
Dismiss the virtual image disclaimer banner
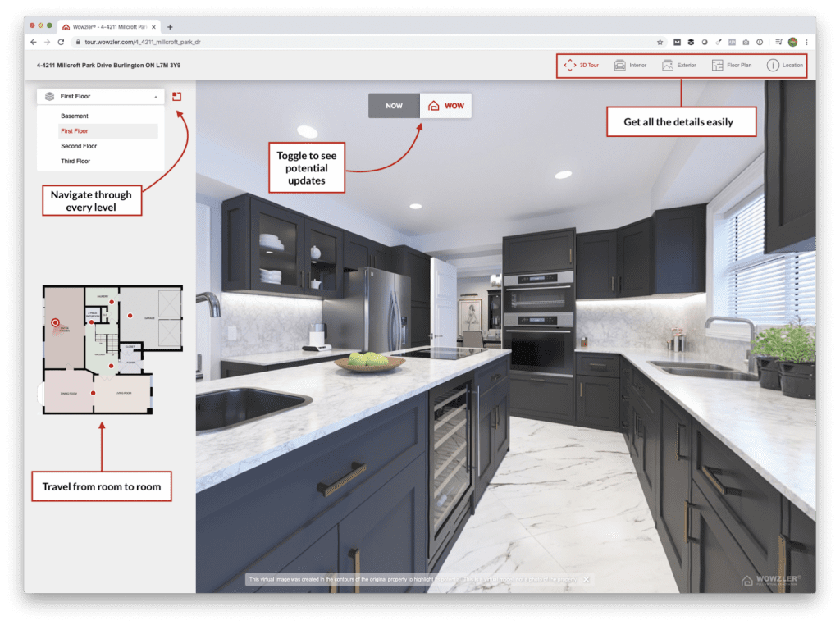(586, 578)
